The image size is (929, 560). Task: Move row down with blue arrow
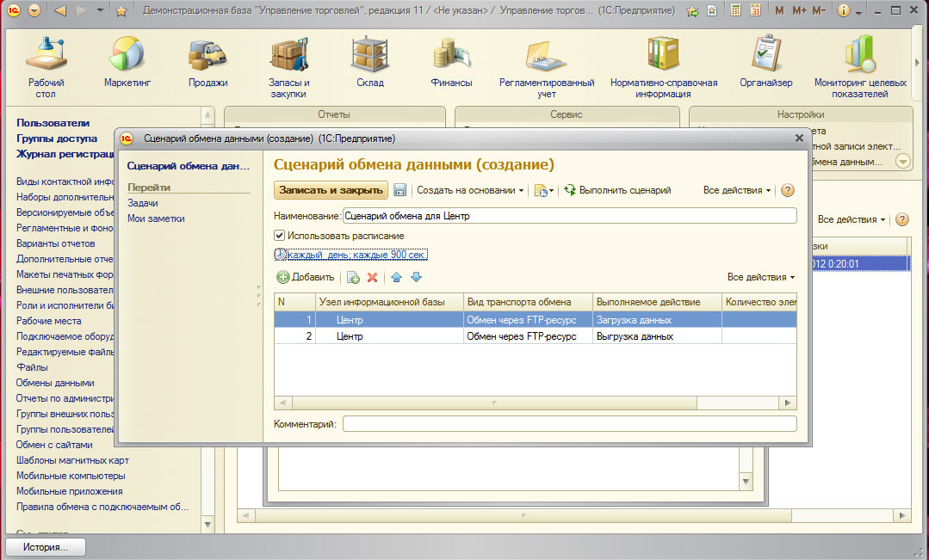[416, 277]
